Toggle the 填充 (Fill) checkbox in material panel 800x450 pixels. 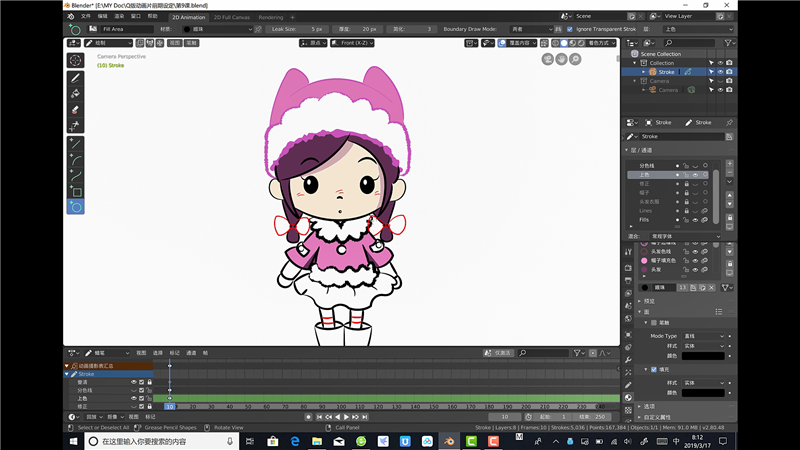pyautogui.click(x=654, y=369)
